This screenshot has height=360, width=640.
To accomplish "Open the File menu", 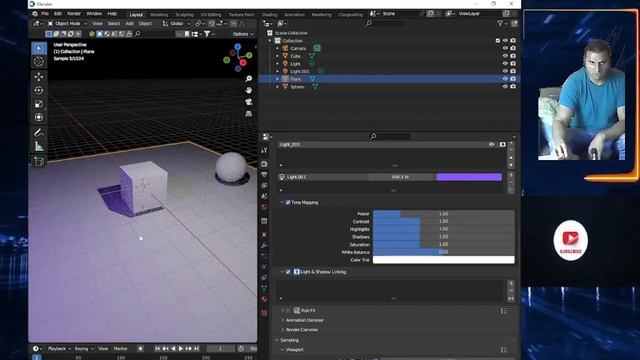I will pyautogui.click(x=45, y=13).
